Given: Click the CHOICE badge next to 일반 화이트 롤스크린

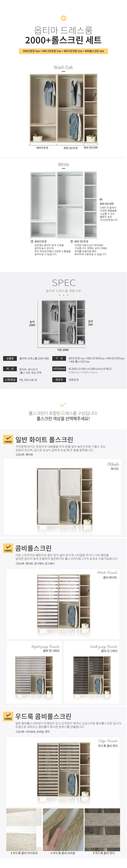Looking at the screenshot, I should [8, 440].
